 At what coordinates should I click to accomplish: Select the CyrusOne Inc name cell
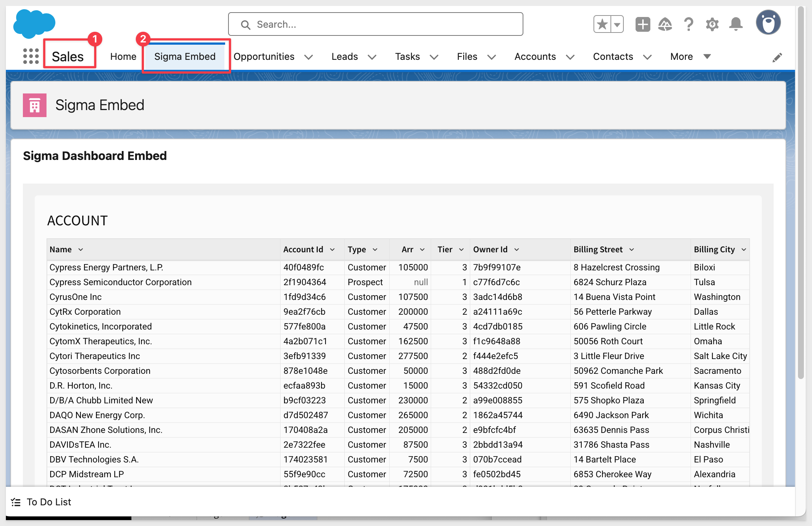[164, 297]
